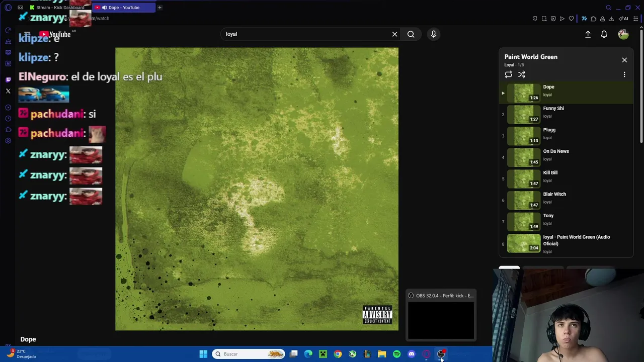This screenshot has height=362, width=644.
Task: Play 'Plugg' in the playlist
Action: [x=566, y=136]
